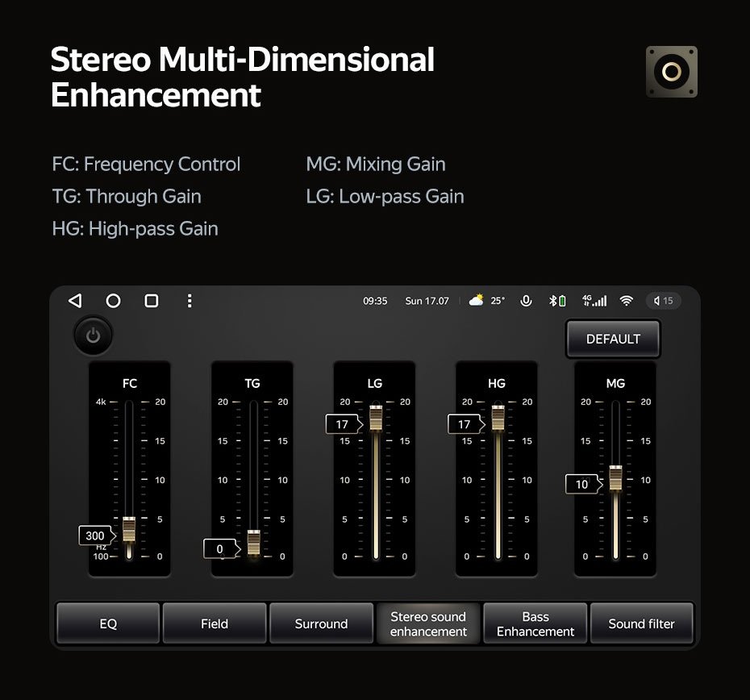Viewport: 750px width, 700px height.
Task: Go to the Sound filter tab
Action: click(641, 623)
